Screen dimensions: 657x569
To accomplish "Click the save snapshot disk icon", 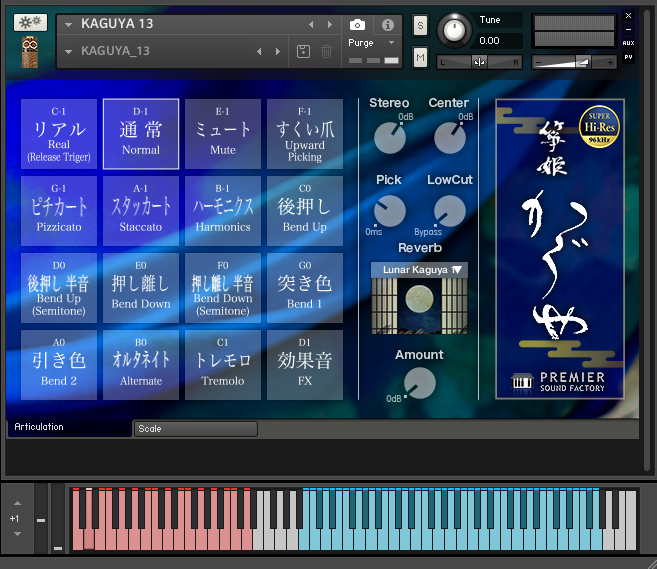I will click(x=304, y=51).
